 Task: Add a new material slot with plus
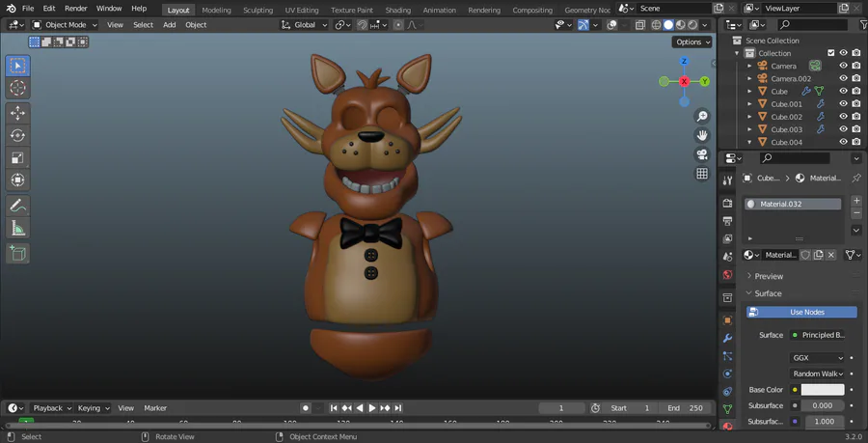[856, 201]
